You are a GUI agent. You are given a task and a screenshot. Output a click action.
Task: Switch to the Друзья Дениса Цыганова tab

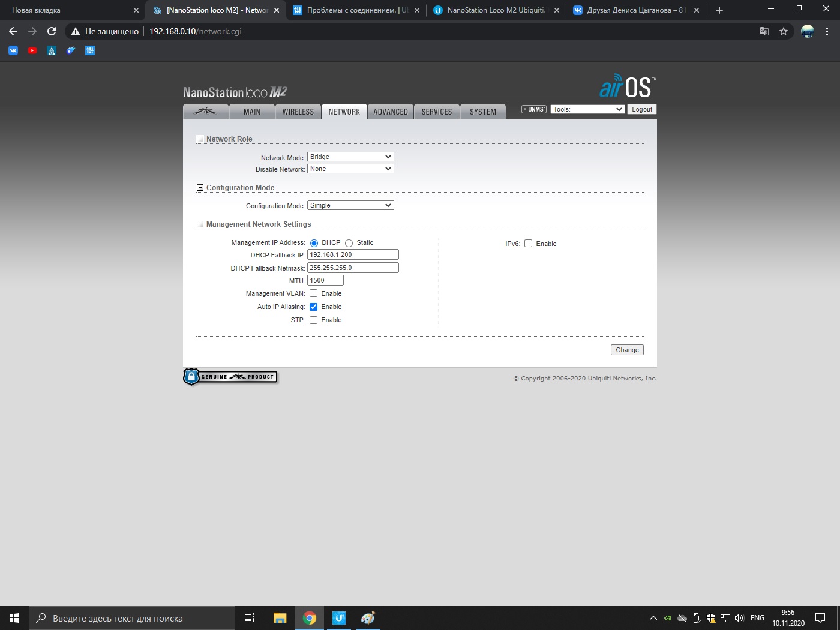[636, 10]
